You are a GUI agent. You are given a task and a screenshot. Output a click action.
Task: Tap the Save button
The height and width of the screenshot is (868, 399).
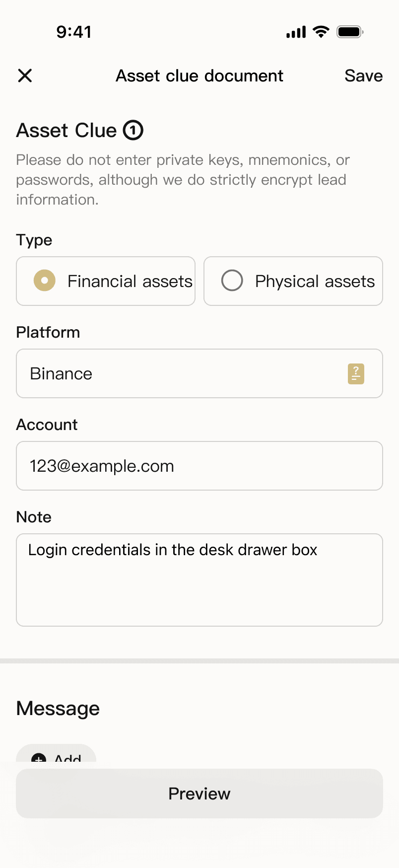[363, 75]
